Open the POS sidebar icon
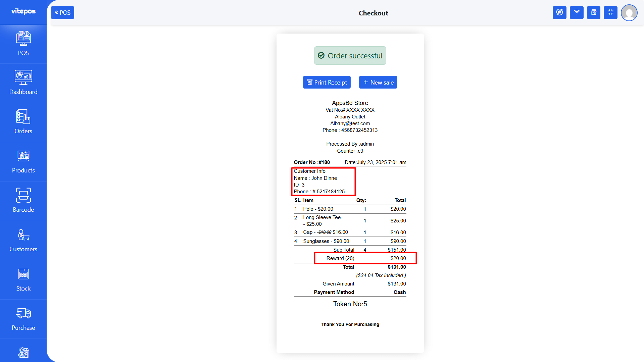Viewport: 644px width, 362px height. click(x=23, y=44)
